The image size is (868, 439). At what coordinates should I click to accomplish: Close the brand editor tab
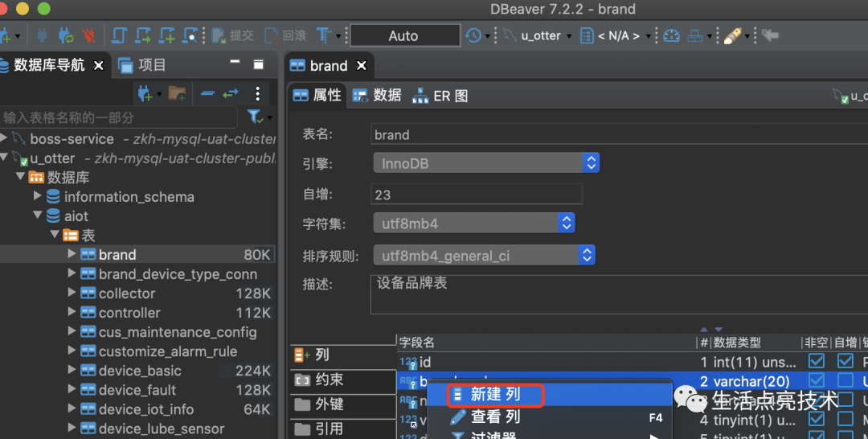point(362,66)
